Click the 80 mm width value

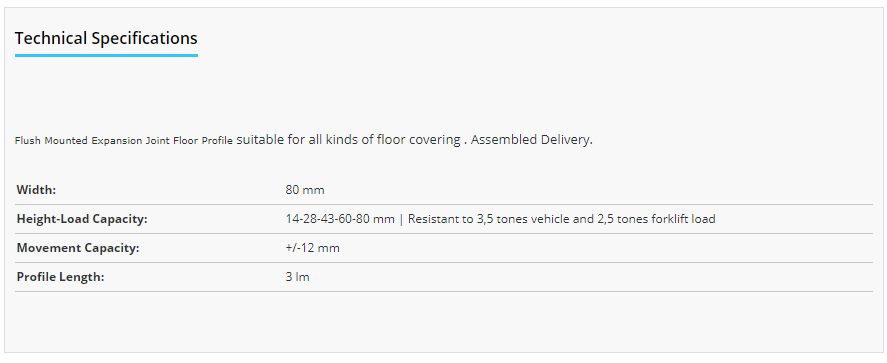(305, 190)
